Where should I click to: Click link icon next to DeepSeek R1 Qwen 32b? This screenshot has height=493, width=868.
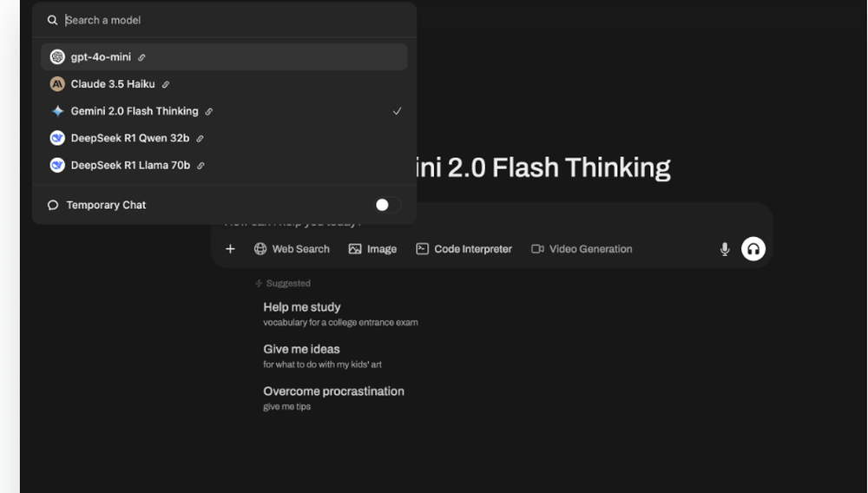[200, 139]
